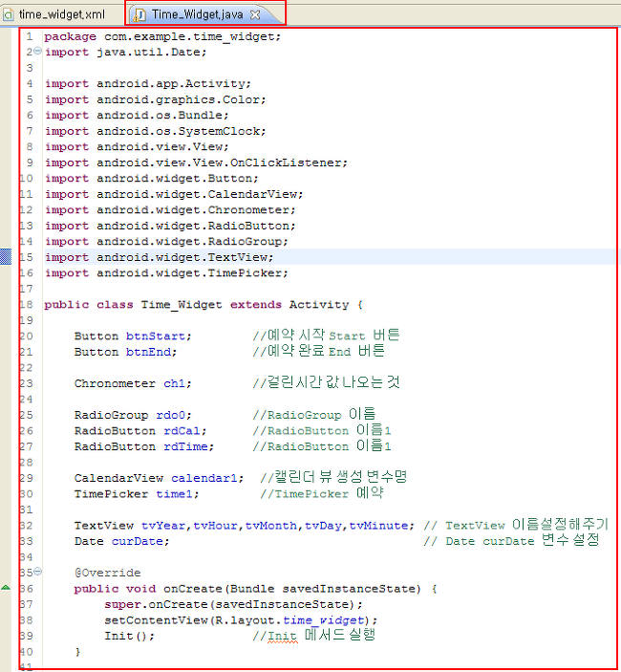The width and height of the screenshot is (621, 672).
Task: Click the line number 20 in gutter
Action: coord(26,336)
